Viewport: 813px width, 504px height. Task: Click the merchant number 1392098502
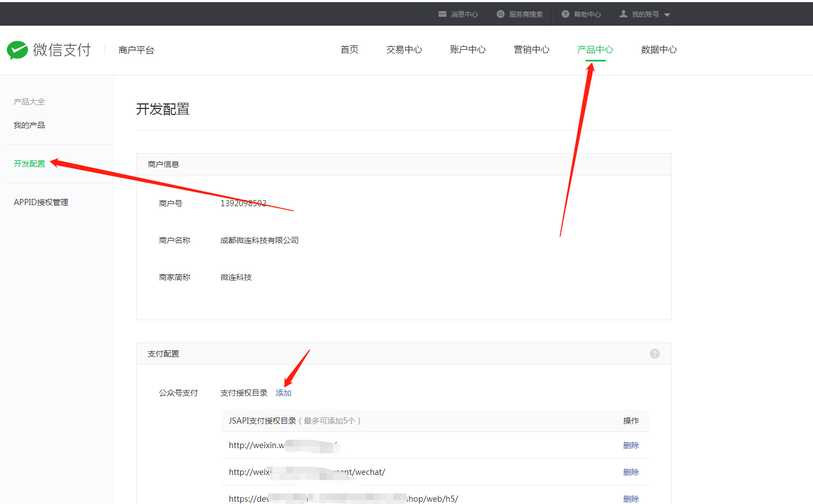click(243, 203)
